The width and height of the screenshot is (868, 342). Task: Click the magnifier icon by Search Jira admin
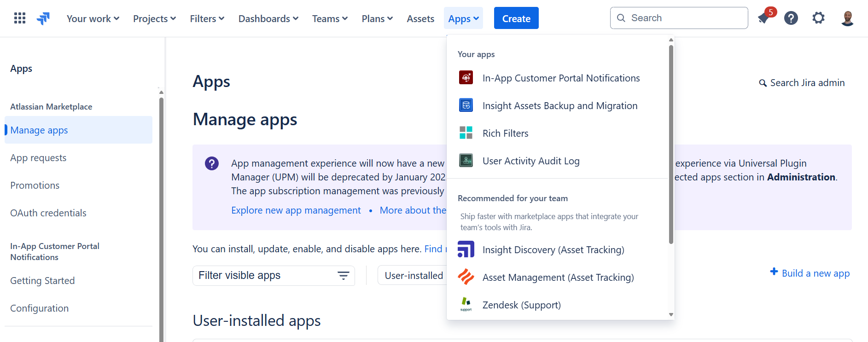click(x=763, y=83)
